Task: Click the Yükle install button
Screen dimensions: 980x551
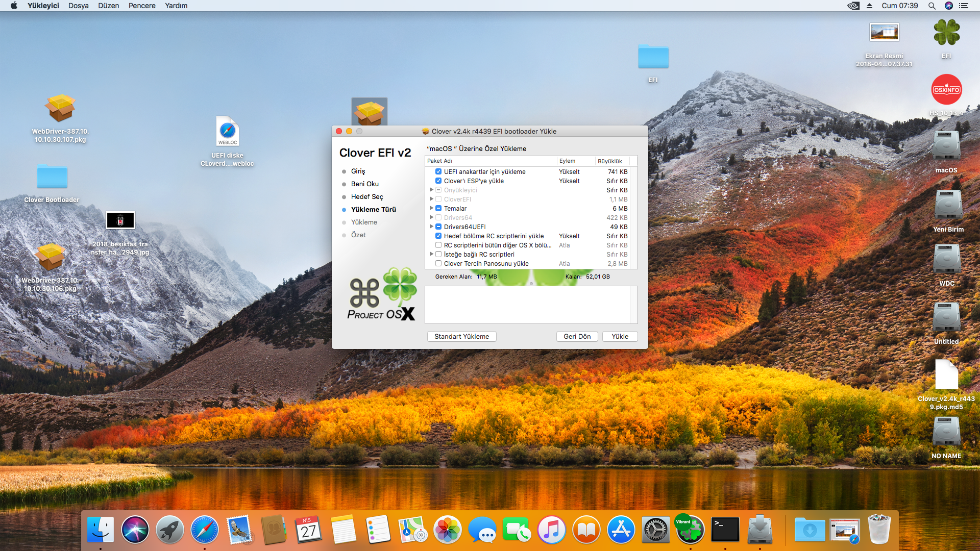Action: [x=620, y=336]
